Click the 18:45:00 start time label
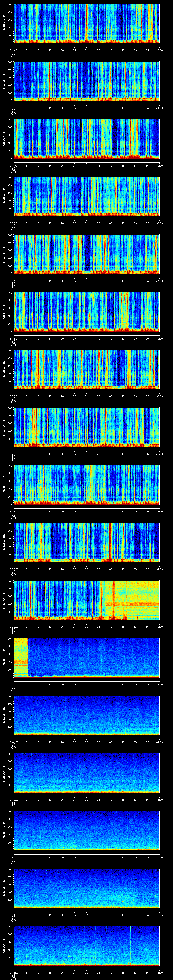 [13, 972]
